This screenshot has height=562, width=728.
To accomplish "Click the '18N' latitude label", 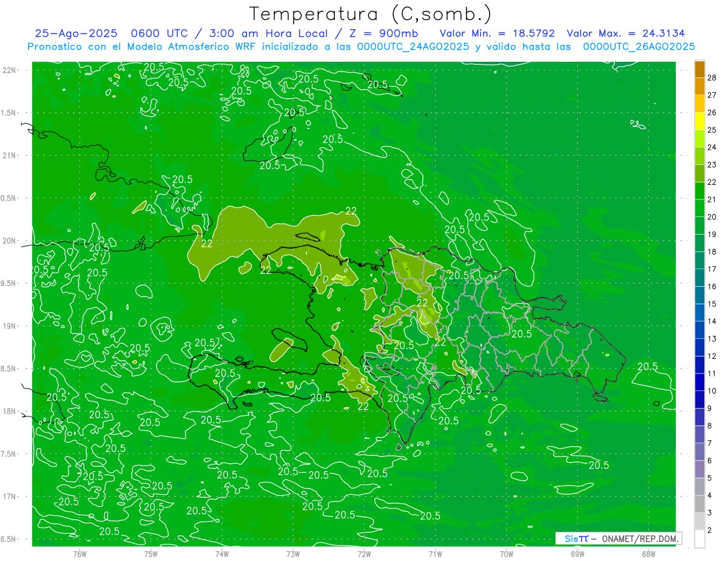I will point(9,411).
